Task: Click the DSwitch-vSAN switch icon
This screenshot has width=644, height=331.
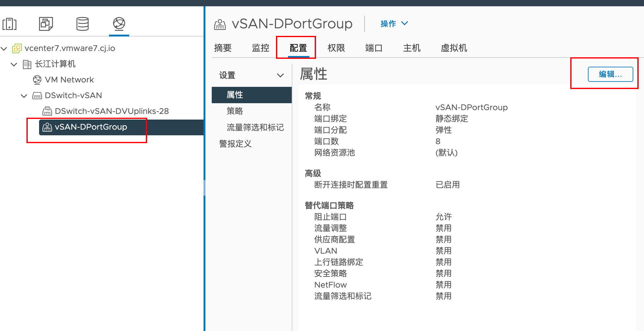Action: pyautogui.click(x=37, y=96)
